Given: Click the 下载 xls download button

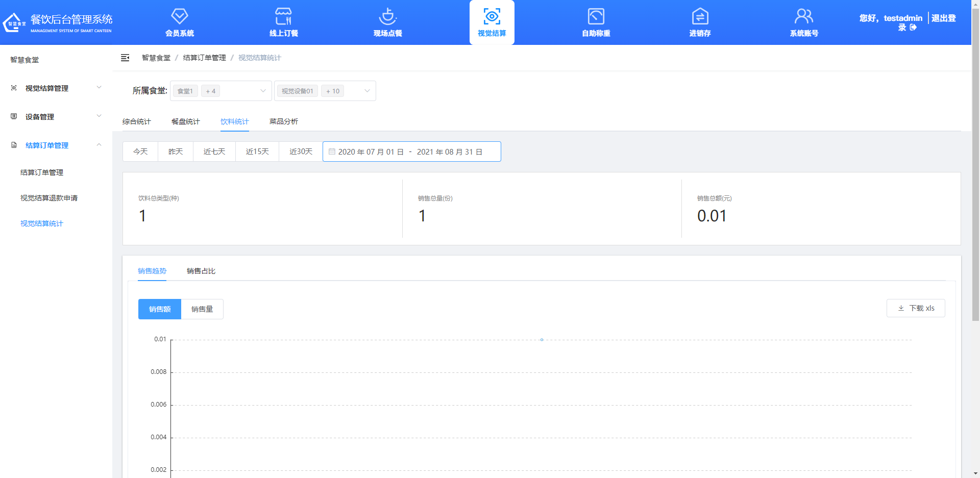Looking at the screenshot, I should pyautogui.click(x=916, y=308).
